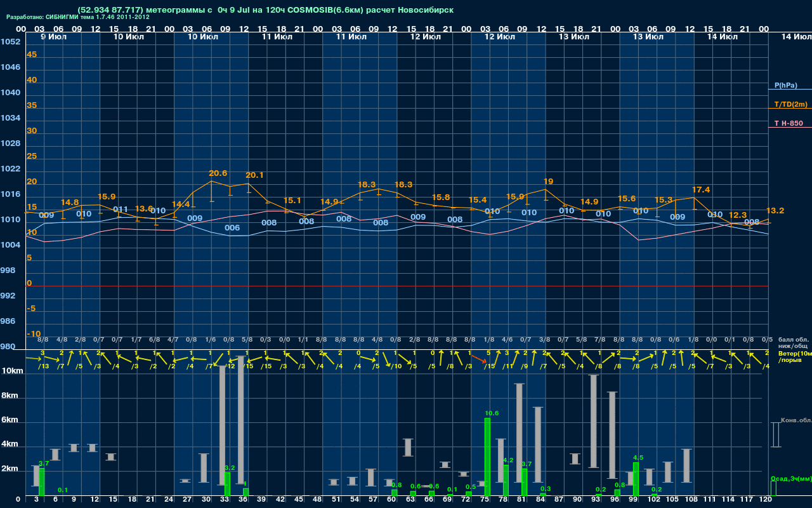812x508 pixels.
Task: Click the 15.8 temperature label
Action: [x=440, y=197]
